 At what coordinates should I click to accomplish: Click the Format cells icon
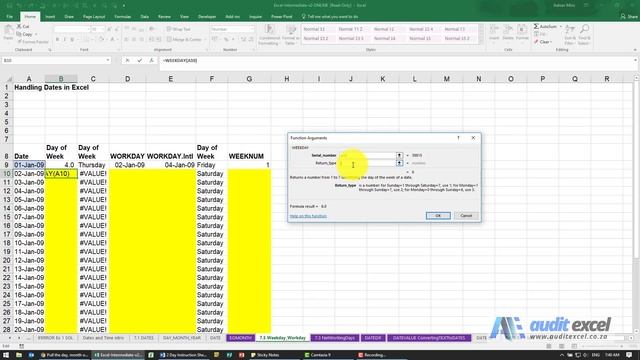(522, 30)
